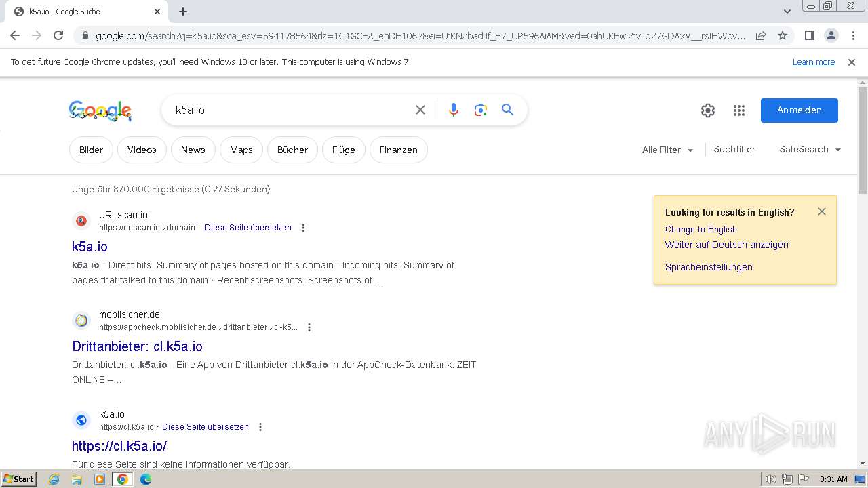Open the https://cl.k5a.io/ result link

tap(119, 446)
